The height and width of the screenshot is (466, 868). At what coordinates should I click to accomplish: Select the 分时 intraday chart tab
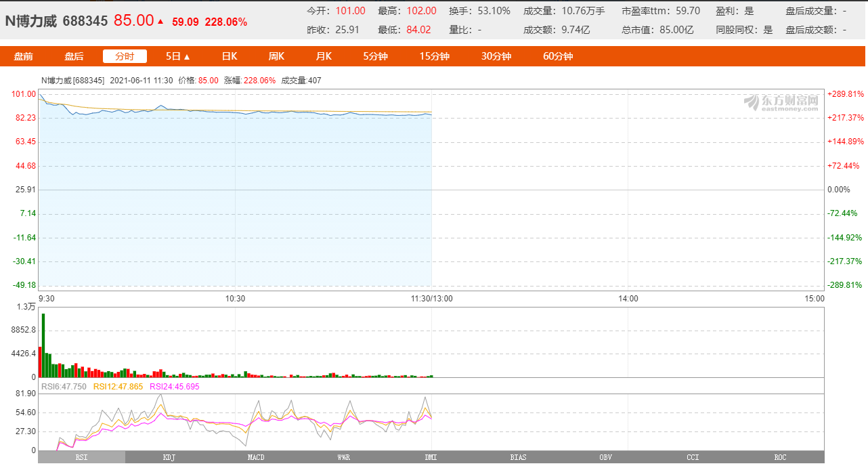[x=125, y=56]
